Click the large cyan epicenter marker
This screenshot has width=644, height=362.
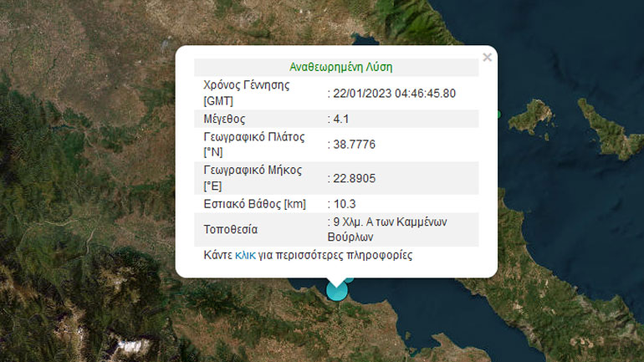point(337,291)
